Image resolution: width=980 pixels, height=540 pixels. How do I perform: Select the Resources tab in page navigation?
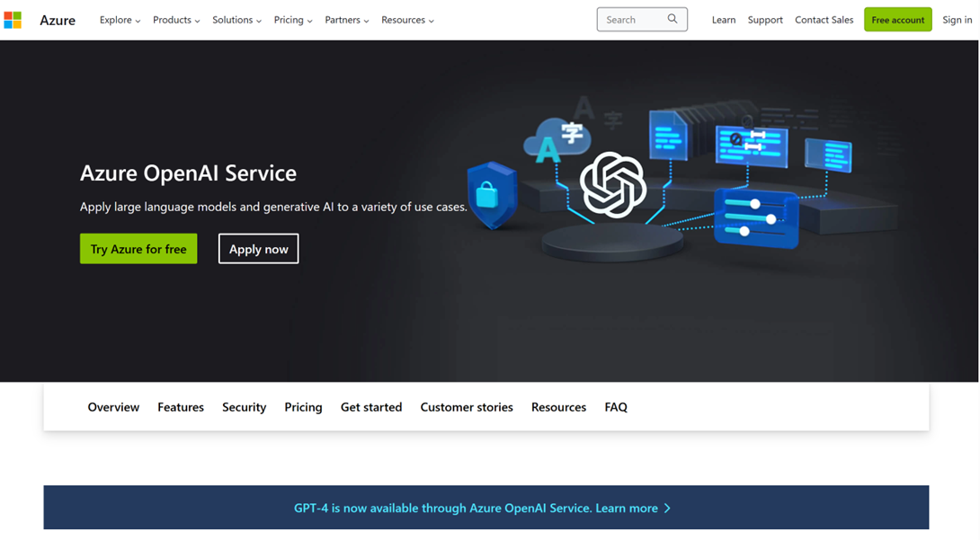558,407
